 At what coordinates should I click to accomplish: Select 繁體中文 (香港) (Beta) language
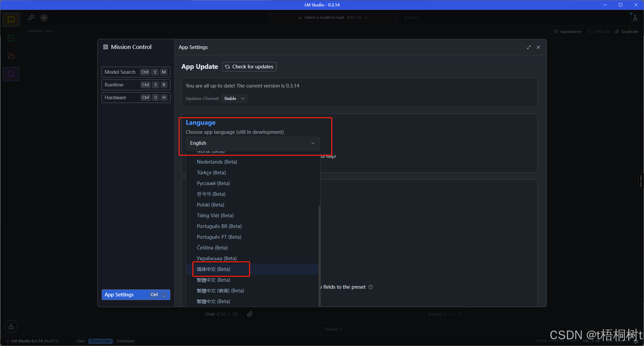[x=252, y=291]
